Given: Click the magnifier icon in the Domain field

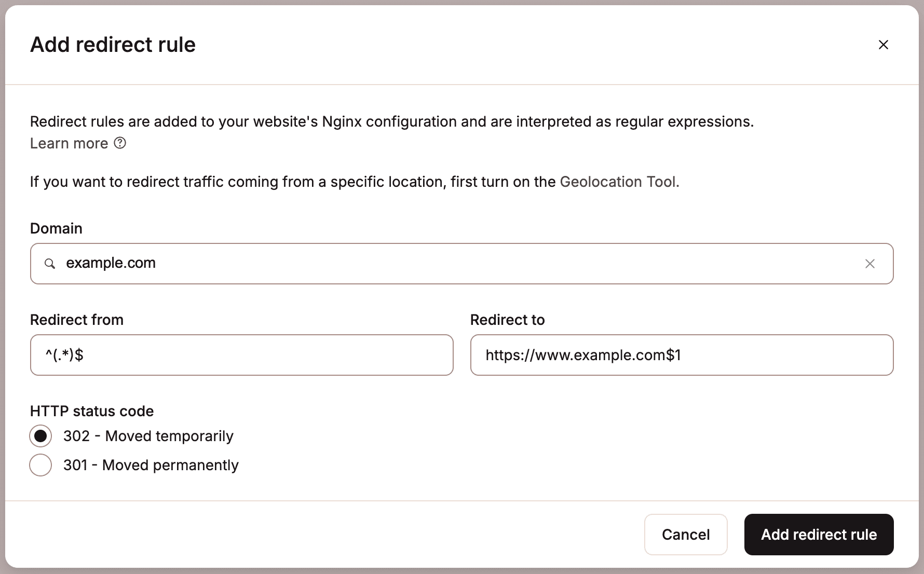Looking at the screenshot, I should tap(50, 264).
